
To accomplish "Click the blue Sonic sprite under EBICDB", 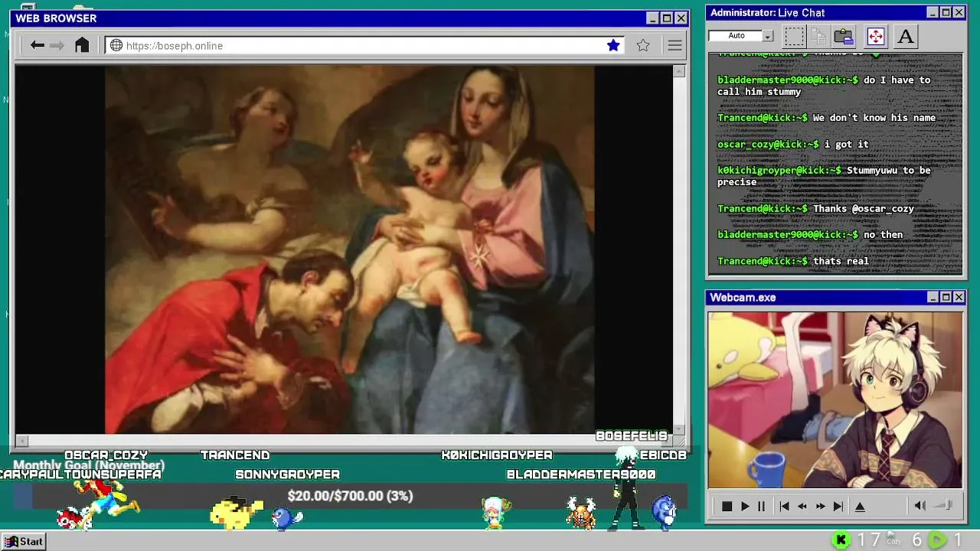I will click(664, 513).
